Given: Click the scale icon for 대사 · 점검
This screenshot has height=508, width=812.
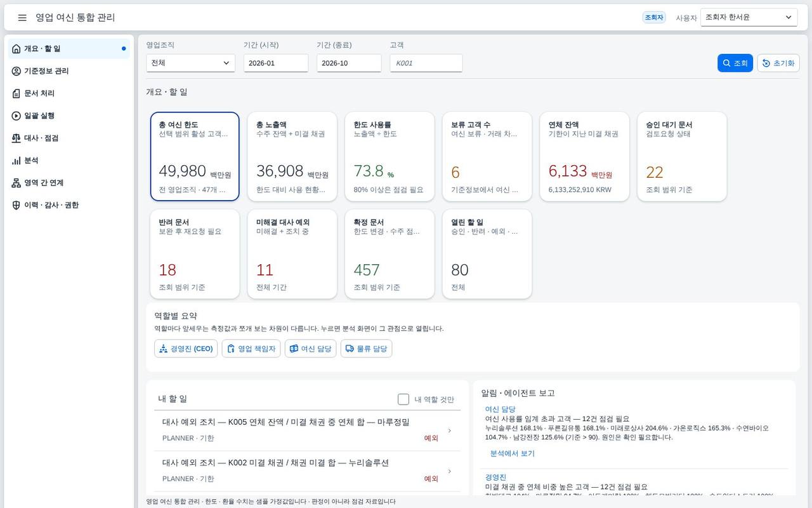Looking at the screenshot, I should [16, 138].
